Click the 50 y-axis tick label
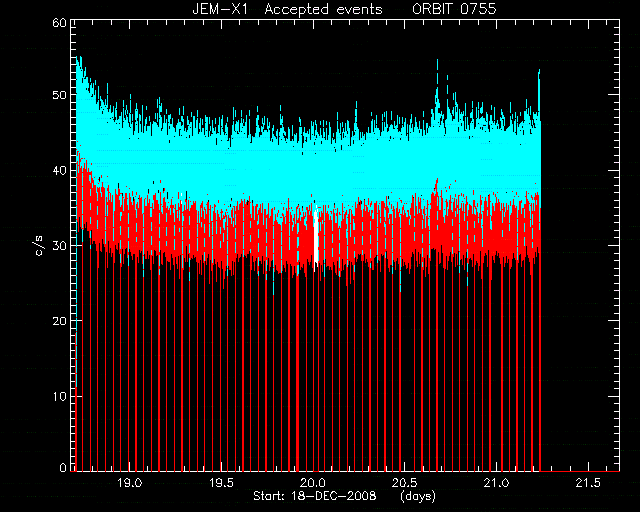Viewport: 640px width, 512px height. (x=59, y=95)
